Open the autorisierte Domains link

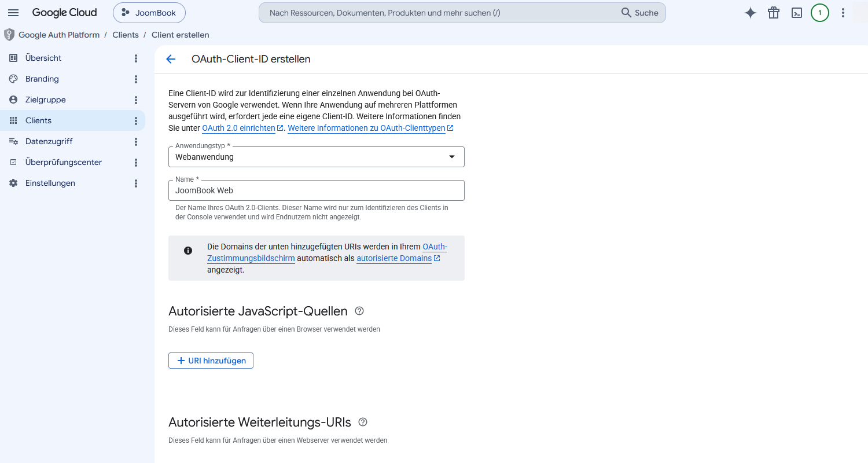[398, 258]
